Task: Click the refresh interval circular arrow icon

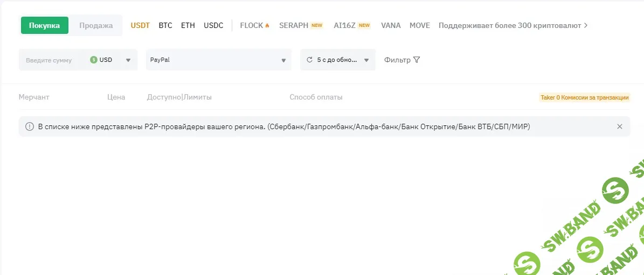Action: (x=309, y=60)
